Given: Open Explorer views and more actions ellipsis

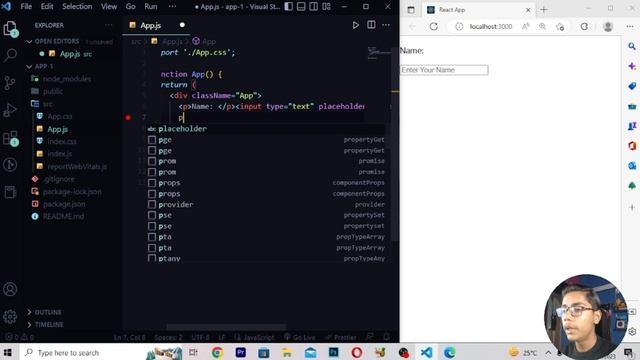Looking at the screenshot, I should [x=109, y=25].
